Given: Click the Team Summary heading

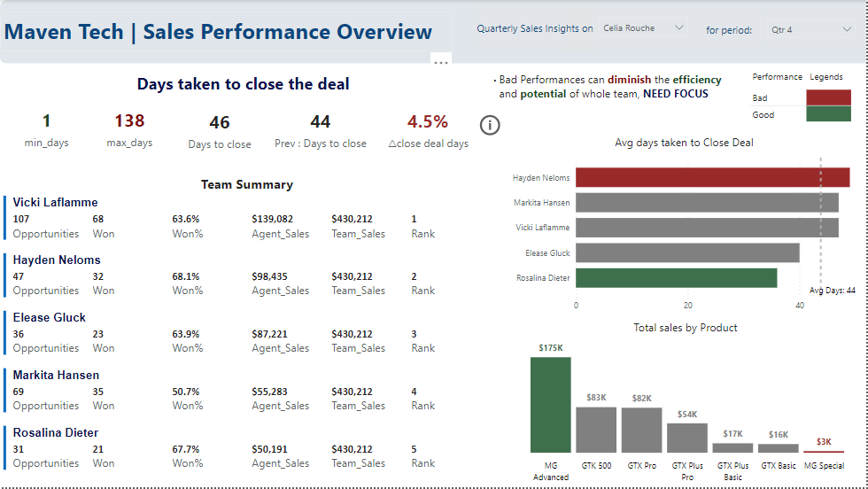Looking at the screenshot, I should point(247,184).
